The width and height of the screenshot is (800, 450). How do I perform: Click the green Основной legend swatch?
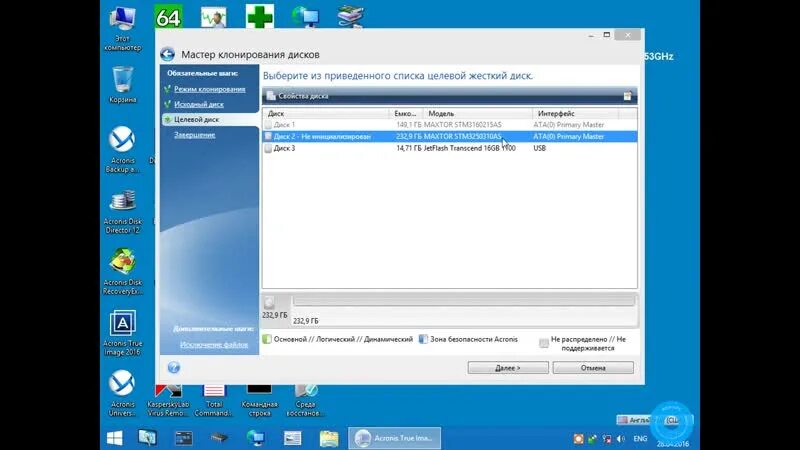267,339
